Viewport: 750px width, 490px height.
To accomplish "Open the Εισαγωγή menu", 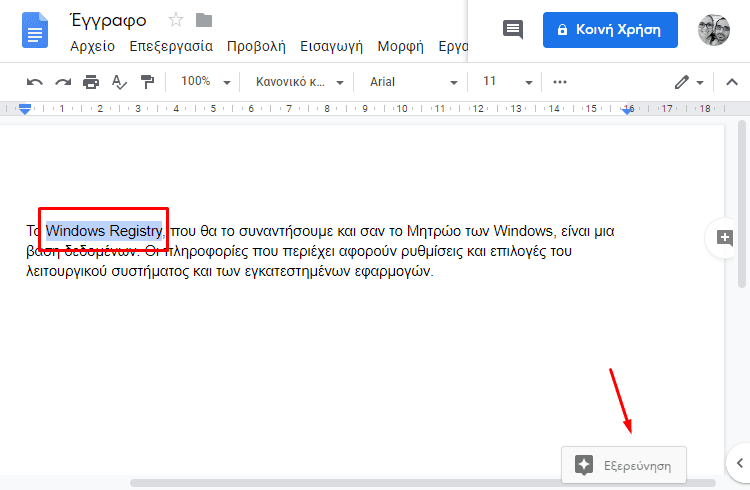I will [x=331, y=46].
